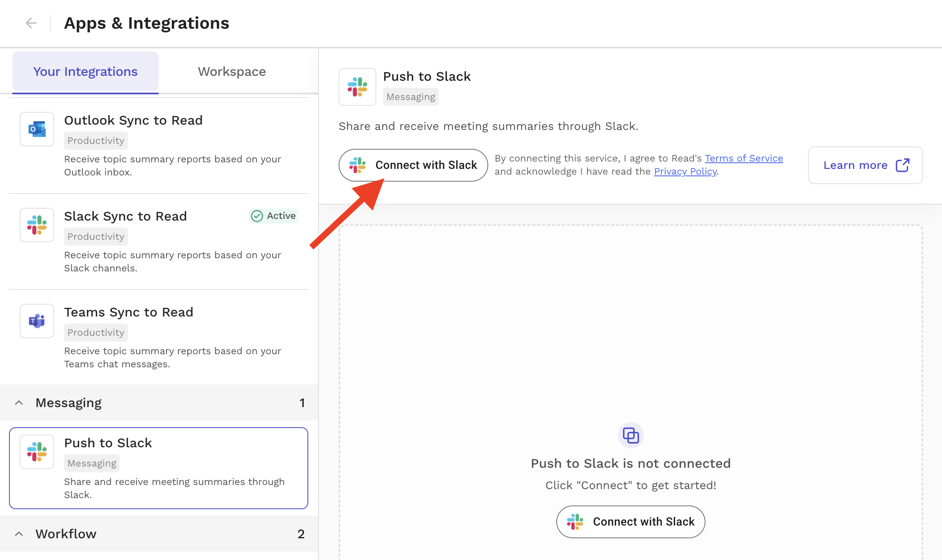Click the Productivity tag under Slack Sync
The width and height of the screenshot is (942, 560).
(96, 237)
